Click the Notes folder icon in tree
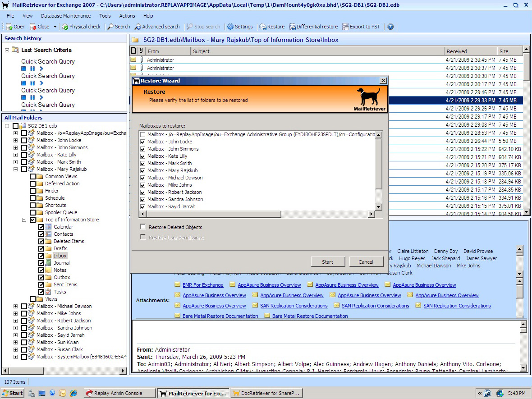The image size is (532, 399). coord(48,270)
